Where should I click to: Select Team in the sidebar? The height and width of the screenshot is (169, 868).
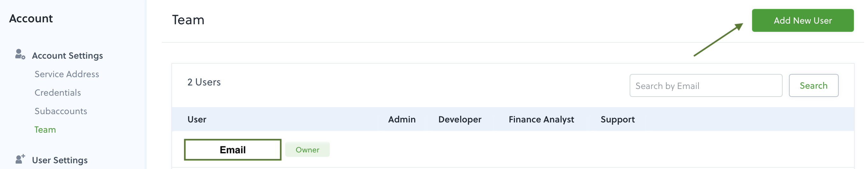[45, 130]
